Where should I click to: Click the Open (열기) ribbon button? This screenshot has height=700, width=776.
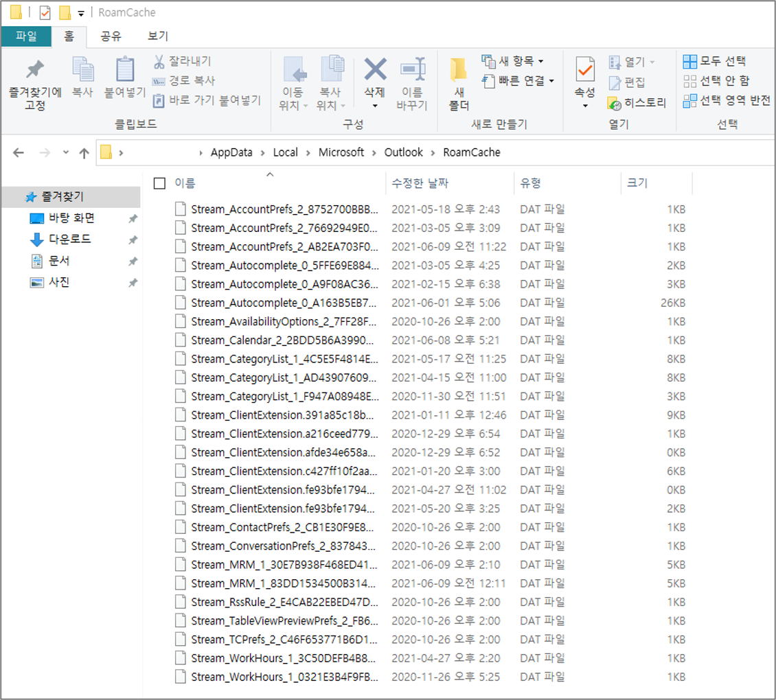632,62
